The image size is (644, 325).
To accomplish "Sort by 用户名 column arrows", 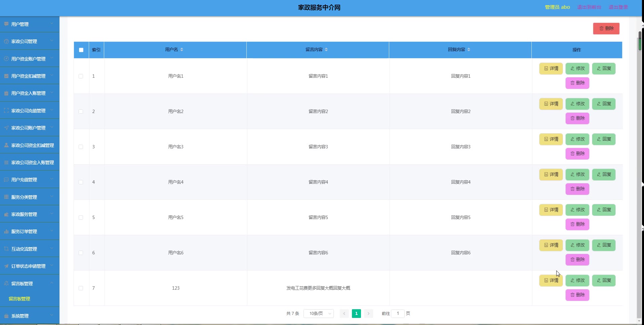I will (182, 49).
